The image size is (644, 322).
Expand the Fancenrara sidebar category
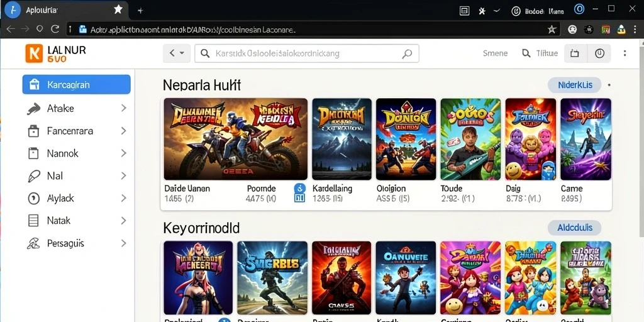(x=124, y=131)
